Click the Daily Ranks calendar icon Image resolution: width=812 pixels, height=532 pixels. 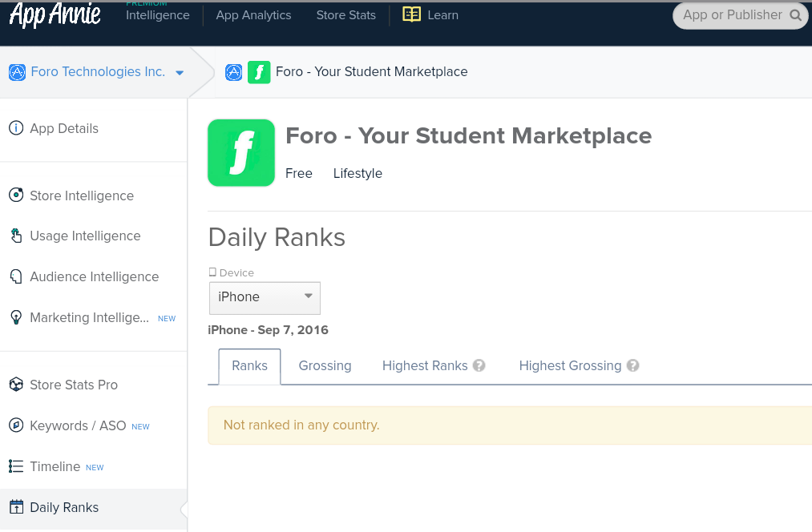(16, 507)
